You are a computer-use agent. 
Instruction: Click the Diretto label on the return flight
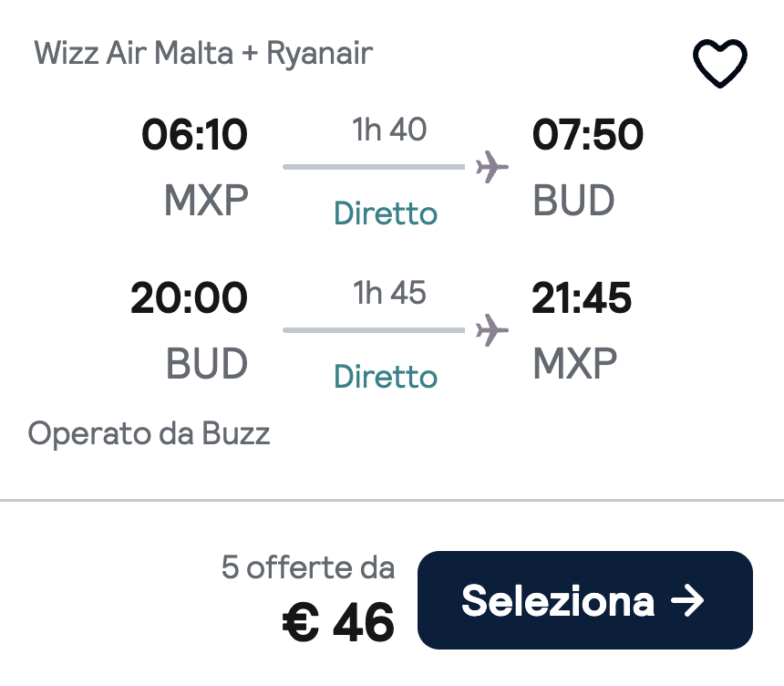pos(385,376)
